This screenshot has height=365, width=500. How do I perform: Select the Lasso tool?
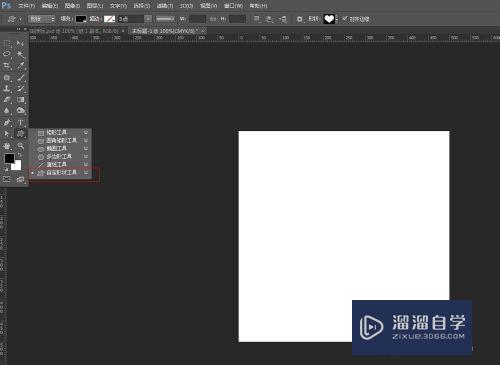[7, 54]
